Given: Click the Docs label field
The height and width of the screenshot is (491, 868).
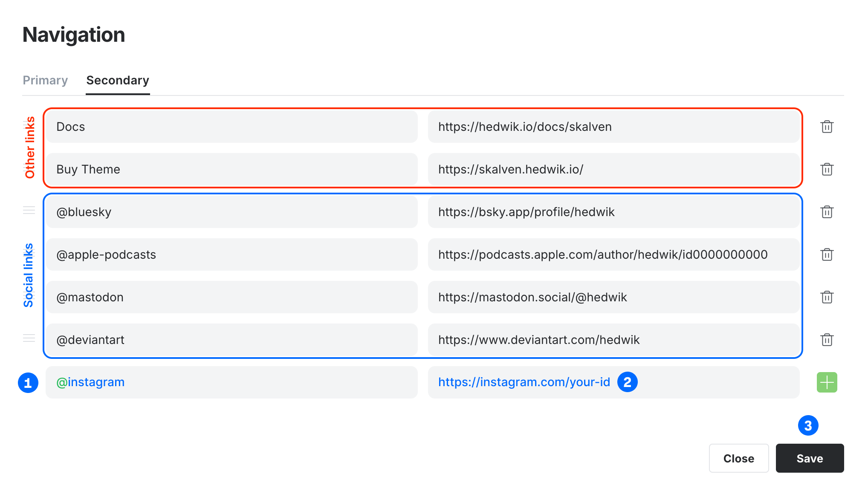Looking at the screenshot, I should [232, 127].
